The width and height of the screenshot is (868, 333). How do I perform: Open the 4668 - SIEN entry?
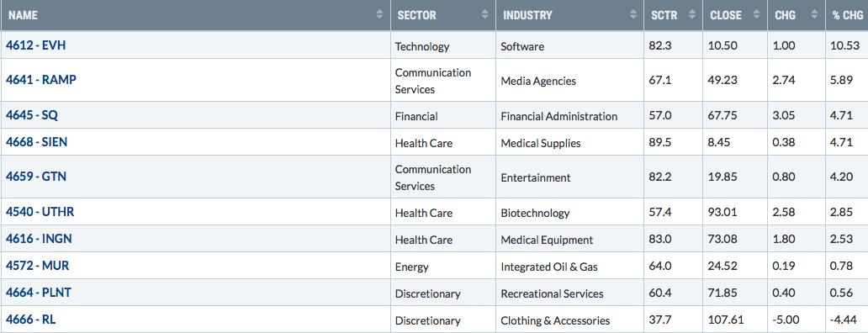click(x=36, y=142)
